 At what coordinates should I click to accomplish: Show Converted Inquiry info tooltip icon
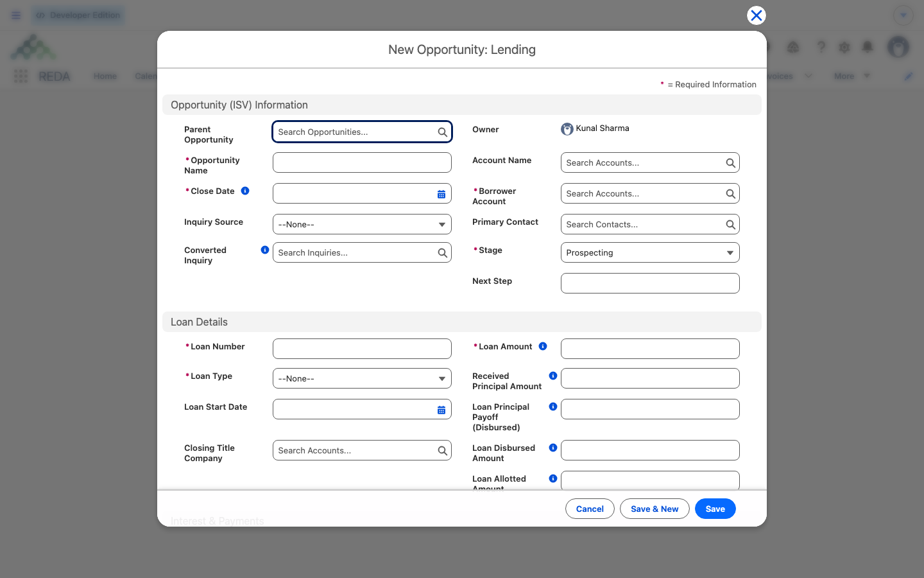[x=265, y=250]
